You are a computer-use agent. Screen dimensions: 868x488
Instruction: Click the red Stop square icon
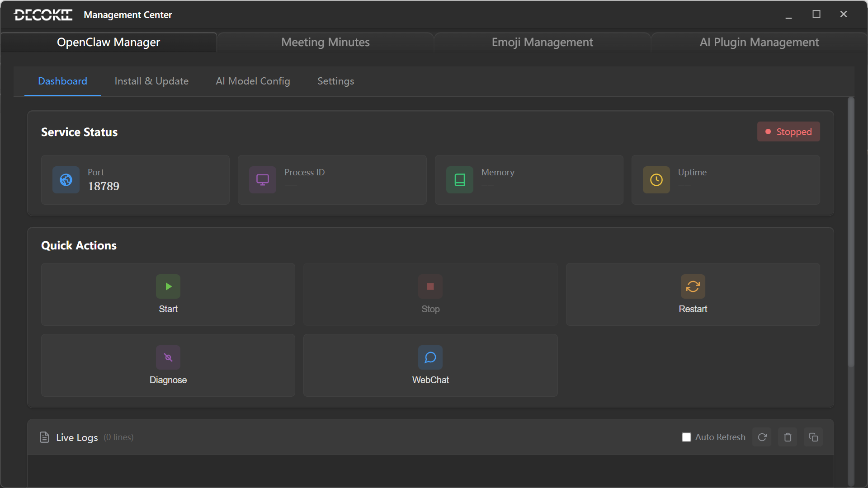(x=430, y=286)
